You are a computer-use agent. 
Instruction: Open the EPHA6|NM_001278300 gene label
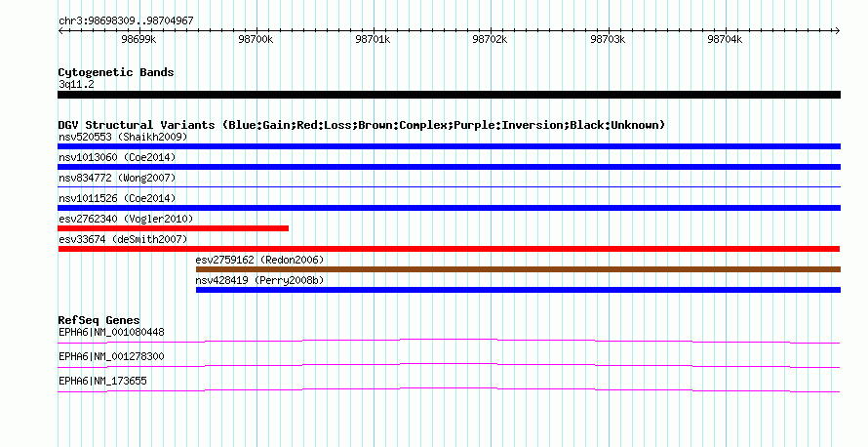[111, 356]
